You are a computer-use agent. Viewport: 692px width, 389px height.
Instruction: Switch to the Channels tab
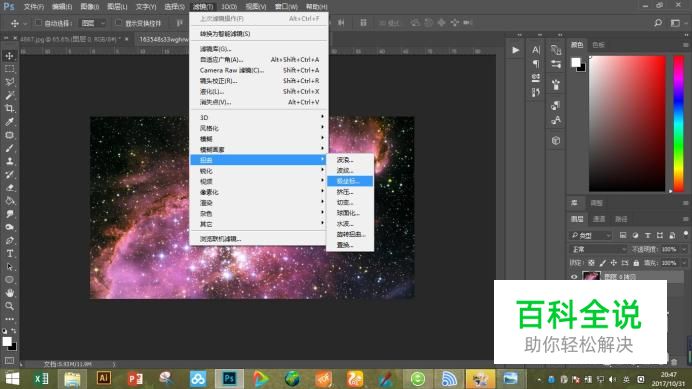coord(599,219)
